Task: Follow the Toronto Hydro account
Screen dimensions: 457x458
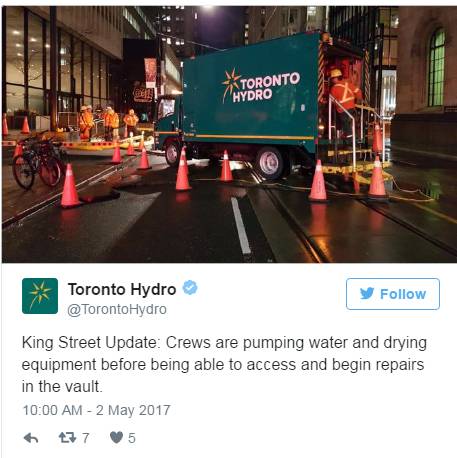Action: [393, 294]
